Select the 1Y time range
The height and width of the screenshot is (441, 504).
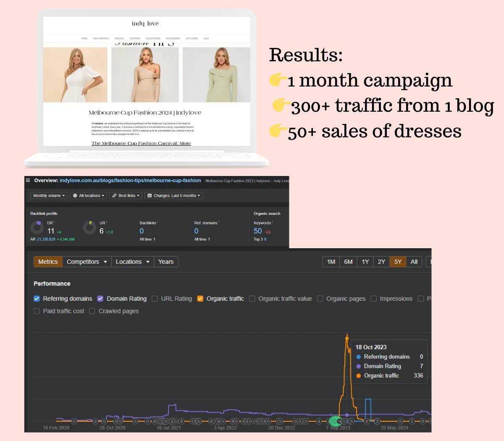point(365,262)
